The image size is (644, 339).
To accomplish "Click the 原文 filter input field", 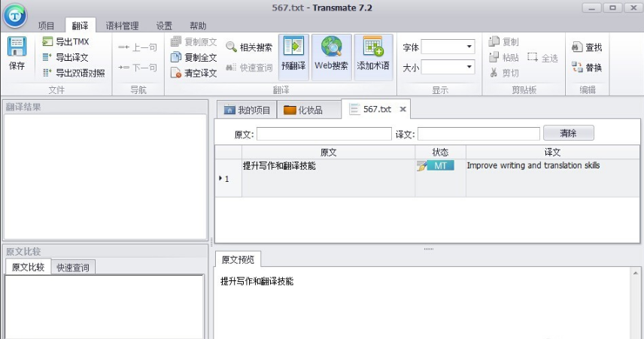I will 324,134.
